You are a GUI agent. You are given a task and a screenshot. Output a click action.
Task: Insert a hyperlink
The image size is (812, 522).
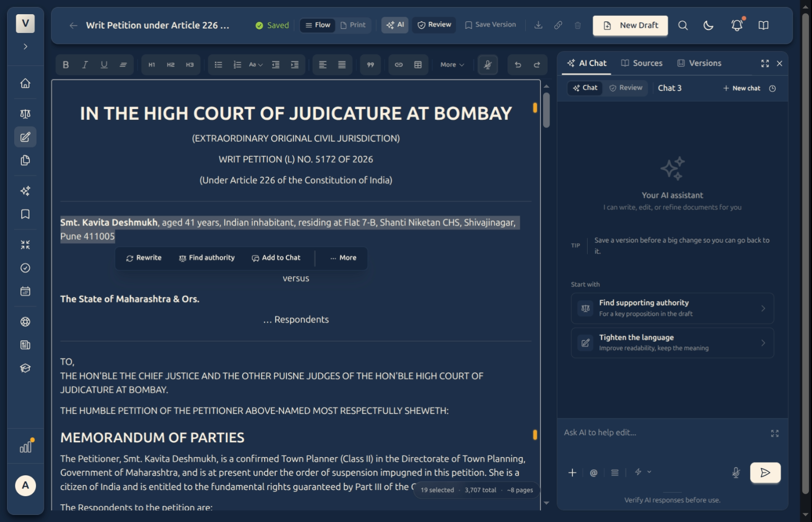(x=399, y=64)
